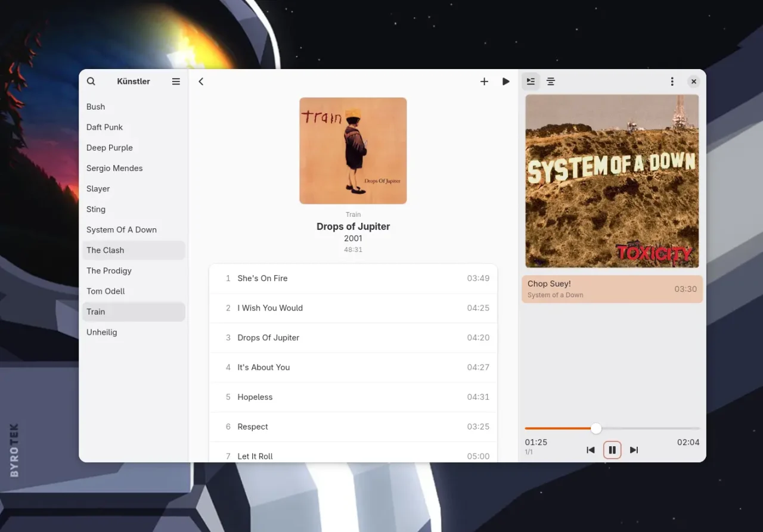Navigate back with the chevron arrow
This screenshot has height=532, width=763.
click(x=201, y=81)
